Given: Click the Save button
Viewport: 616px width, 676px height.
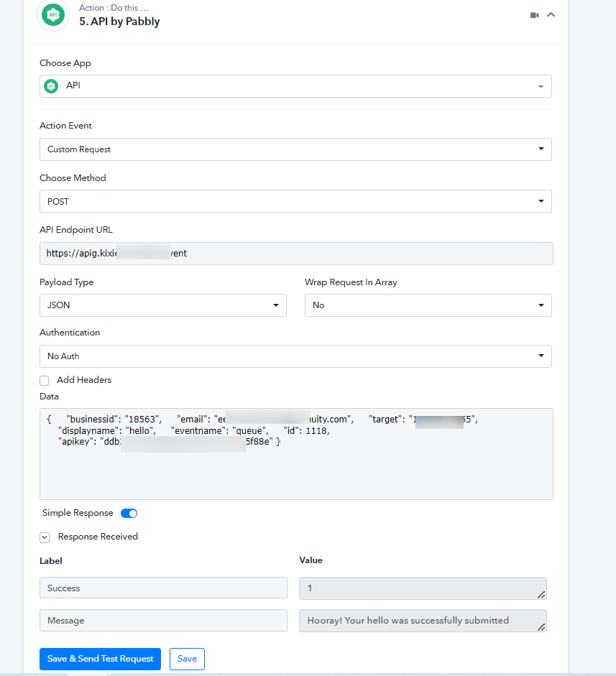Looking at the screenshot, I should (187, 659).
